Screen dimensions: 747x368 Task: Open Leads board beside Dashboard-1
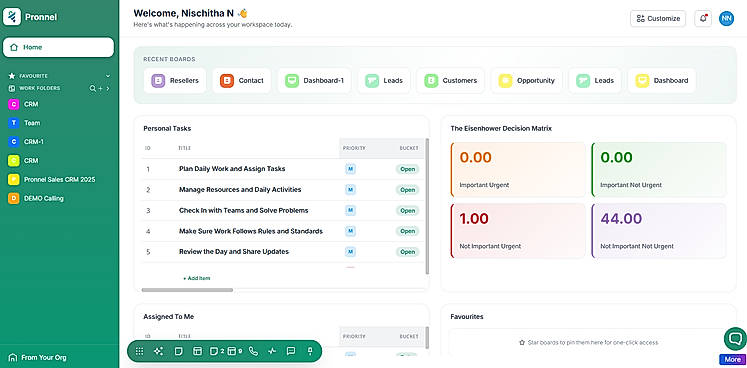(x=384, y=81)
